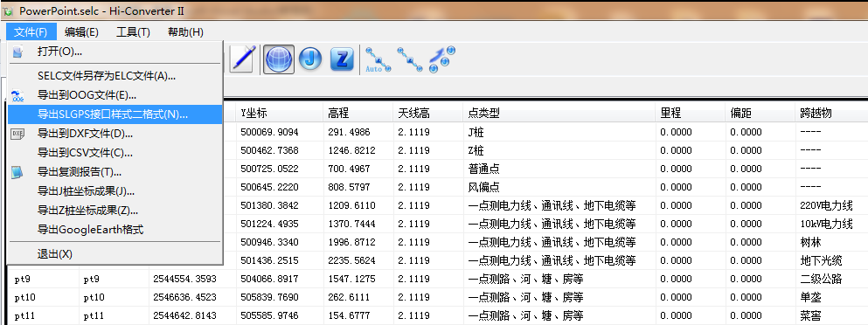
Task: Select the 风偏点 point type cell
Action: 559,187
